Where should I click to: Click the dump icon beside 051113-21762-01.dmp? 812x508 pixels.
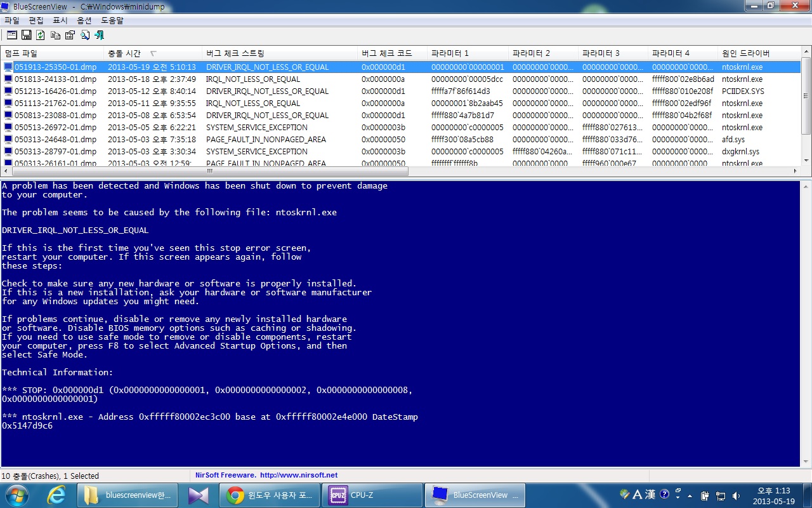point(8,103)
